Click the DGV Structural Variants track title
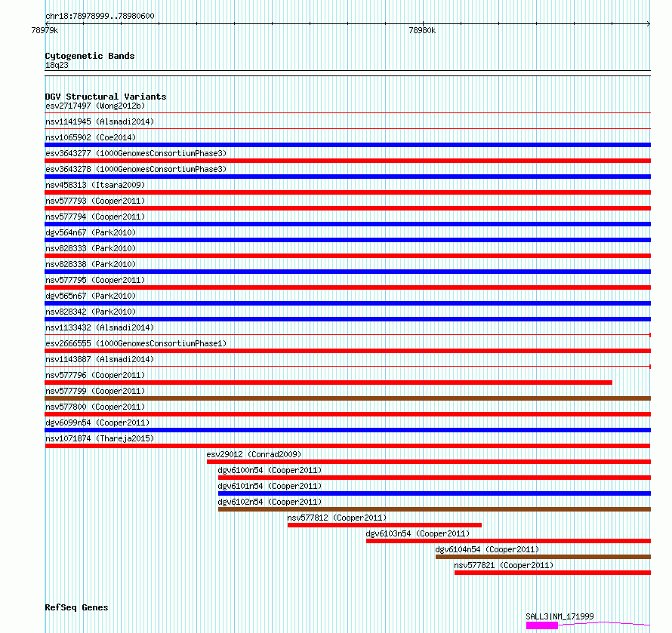The image size is (672, 633). [x=106, y=97]
